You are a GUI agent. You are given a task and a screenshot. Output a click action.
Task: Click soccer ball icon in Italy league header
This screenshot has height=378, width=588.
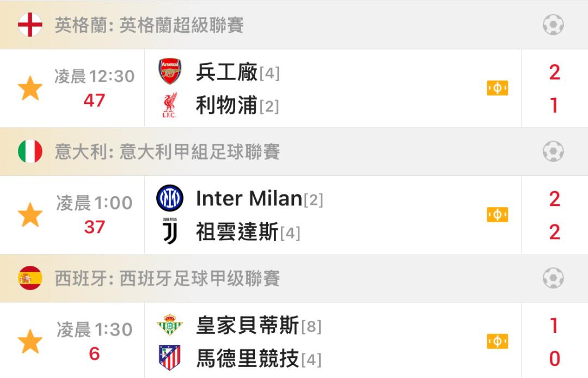[x=553, y=151]
